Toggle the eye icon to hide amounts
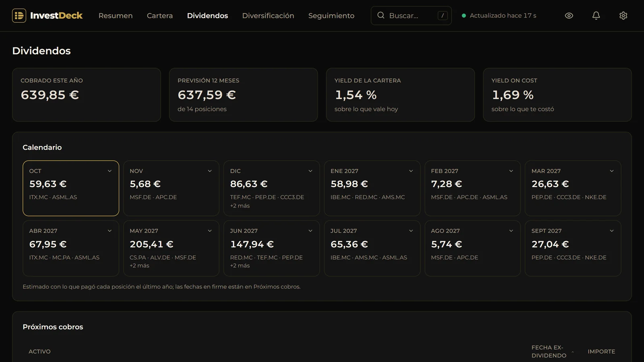Viewport: 644px width, 362px height. 569,16
